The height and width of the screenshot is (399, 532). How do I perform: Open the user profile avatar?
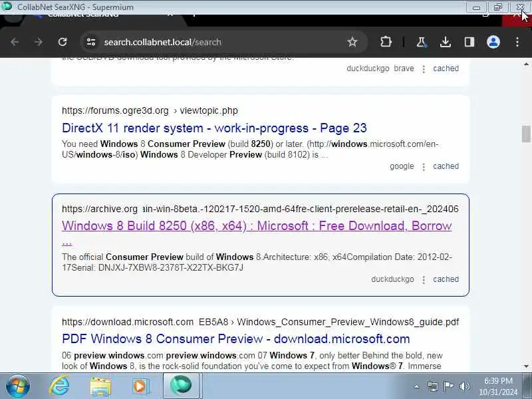[493, 42]
